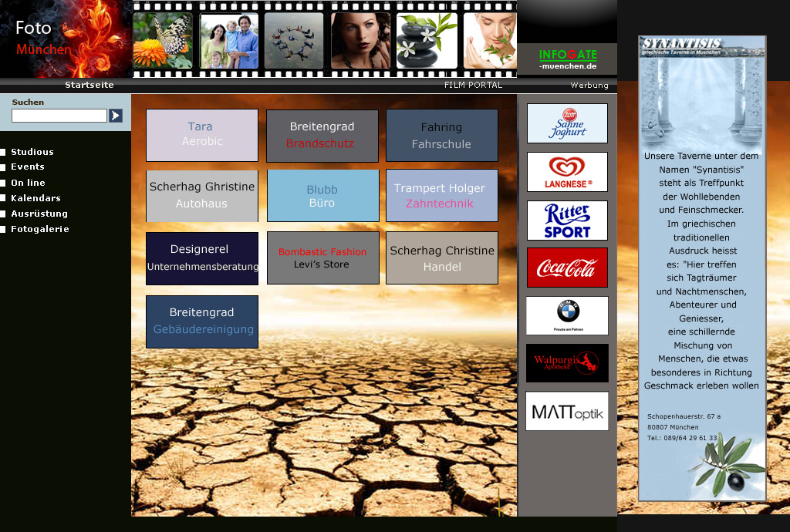Open the MATToptik logo banner
The image size is (790, 532).
tap(567, 411)
